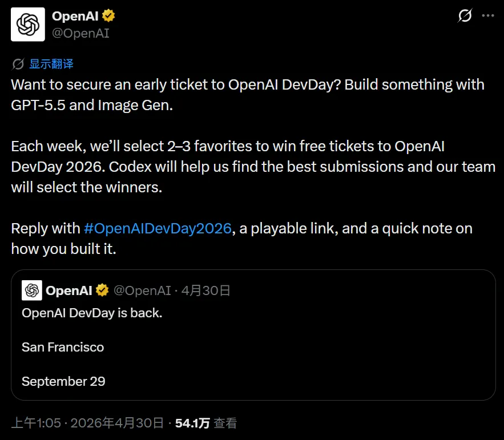The width and height of the screenshot is (504, 440).
Task: Click the 54.1万 查看 view count
Action: click(206, 423)
